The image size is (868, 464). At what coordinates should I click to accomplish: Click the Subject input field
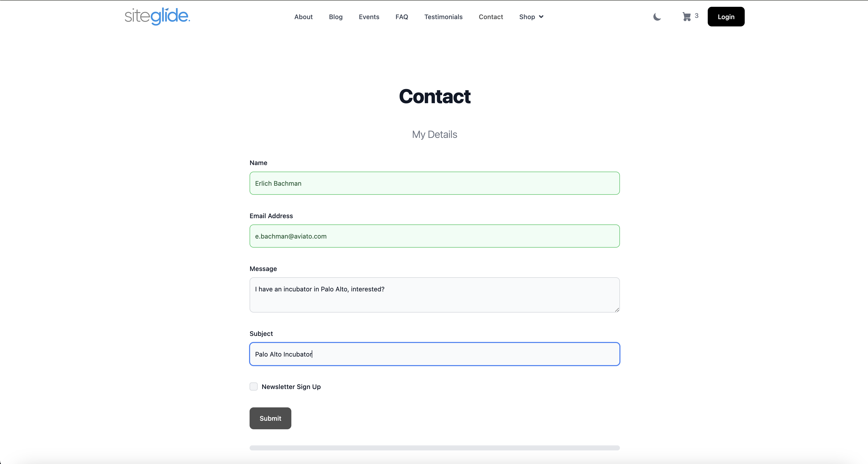click(434, 354)
